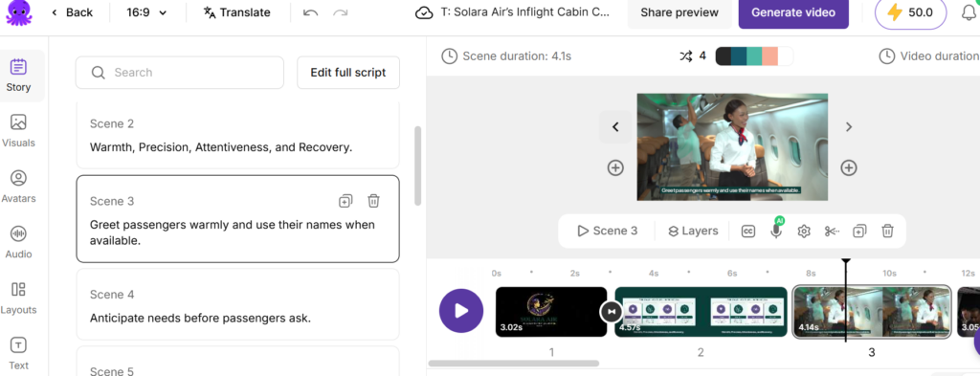Select timeline clip 3 lasting 4.14s

[872, 312]
